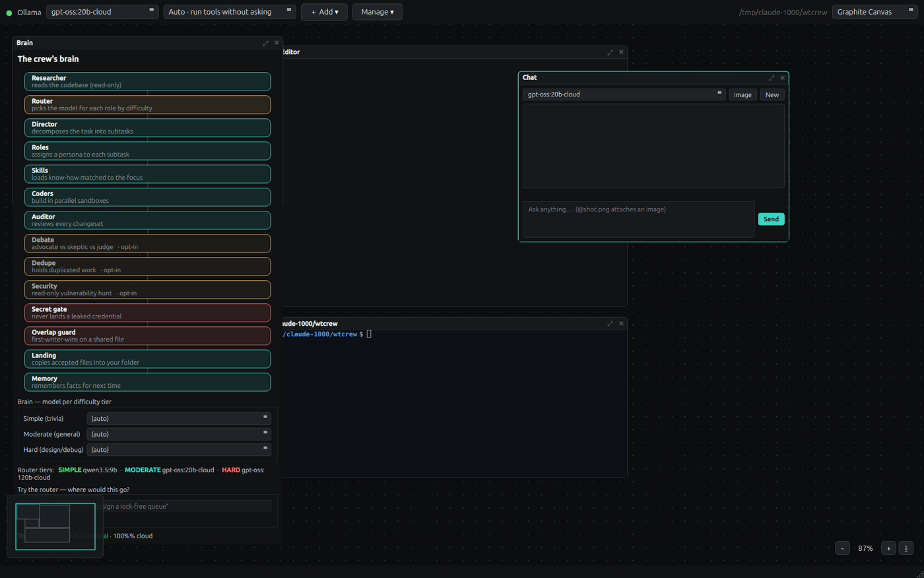Select the Roles brain stage

pos(148,151)
